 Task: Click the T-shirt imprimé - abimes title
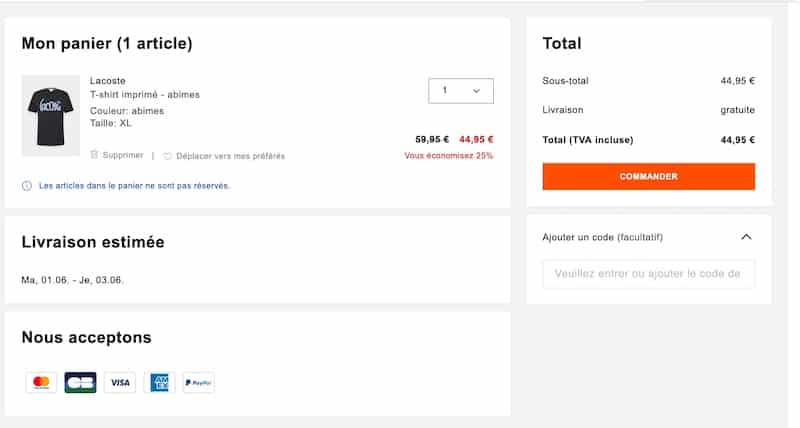coord(145,94)
